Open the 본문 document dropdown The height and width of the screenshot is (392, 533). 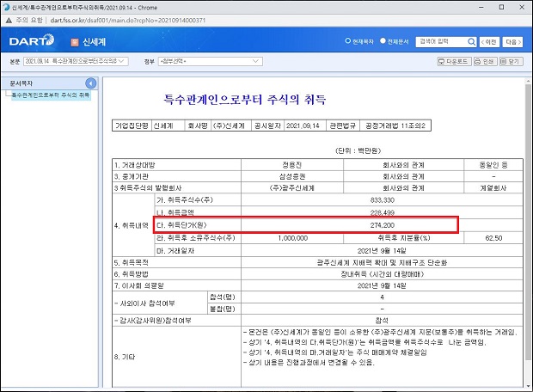(76, 62)
